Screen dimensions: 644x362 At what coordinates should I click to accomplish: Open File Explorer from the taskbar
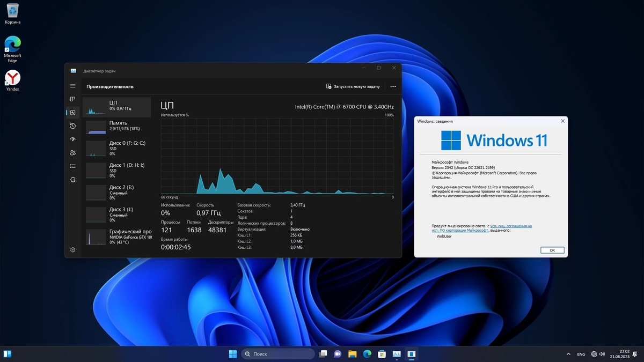point(353,354)
